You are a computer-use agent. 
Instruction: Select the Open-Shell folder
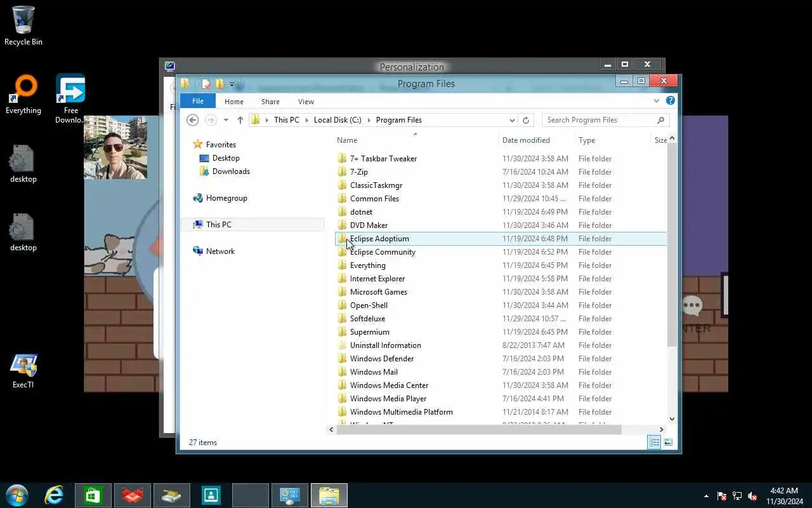tap(369, 305)
